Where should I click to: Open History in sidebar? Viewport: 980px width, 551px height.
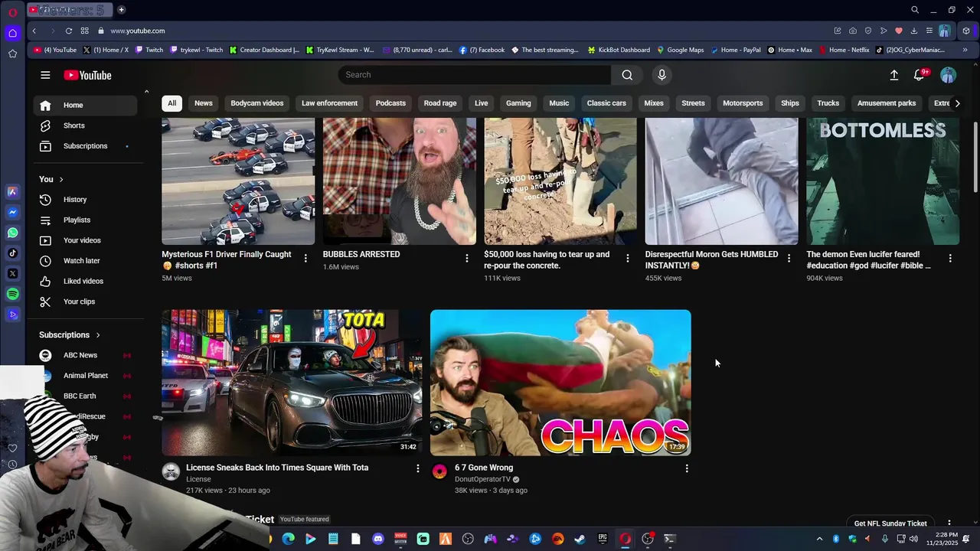coord(85,200)
